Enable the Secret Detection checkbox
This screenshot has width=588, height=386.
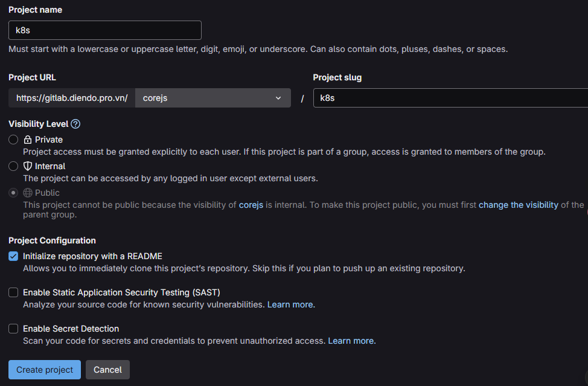(x=13, y=329)
